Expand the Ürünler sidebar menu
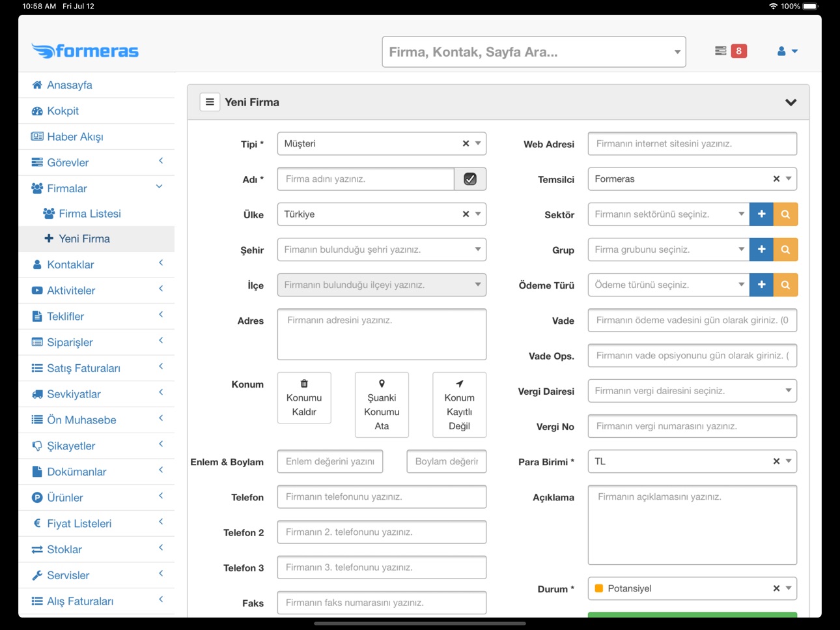The width and height of the screenshot is (840, 630). click(96, 498)
